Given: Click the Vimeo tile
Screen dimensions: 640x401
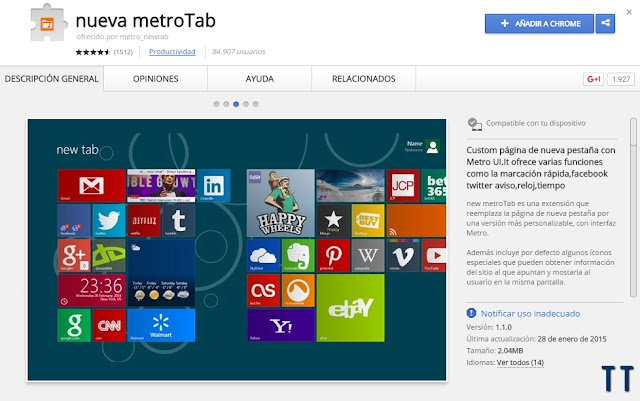Looking at the screenshot, I should click(403, 256).
